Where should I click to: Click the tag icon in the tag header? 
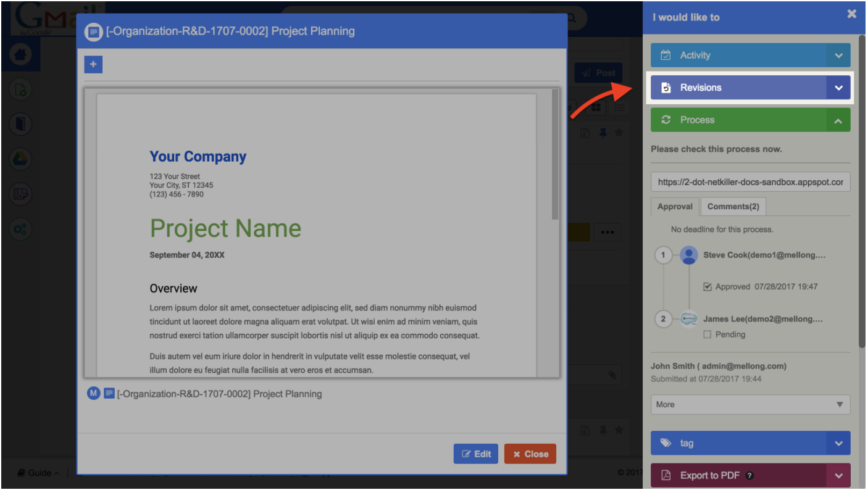[x=666, y=443]
